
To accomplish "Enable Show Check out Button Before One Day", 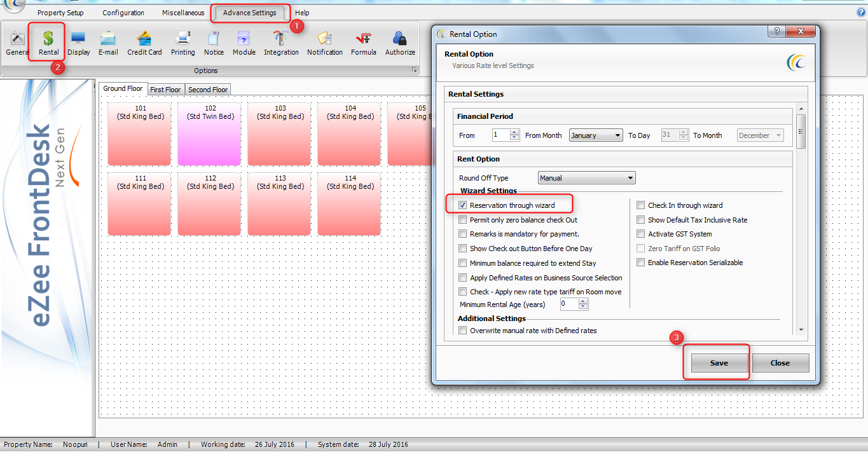I will pyautogui.click(x=463, y=249).
